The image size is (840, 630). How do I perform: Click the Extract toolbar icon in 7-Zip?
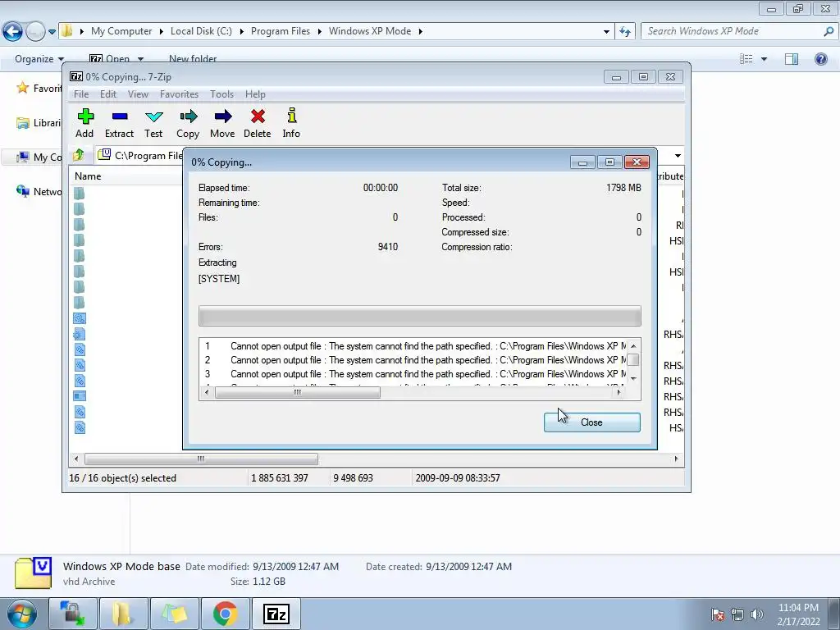[x=119, y=123]
